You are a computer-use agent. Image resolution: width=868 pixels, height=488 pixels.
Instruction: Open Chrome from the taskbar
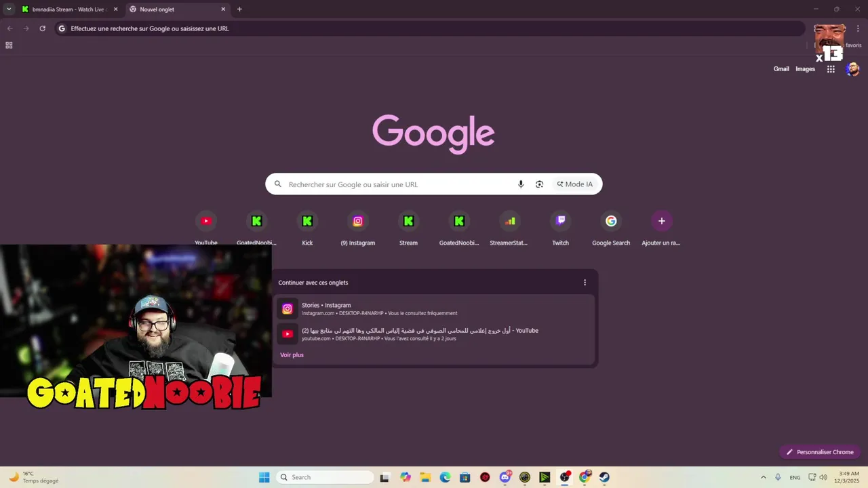click(585, 477)
